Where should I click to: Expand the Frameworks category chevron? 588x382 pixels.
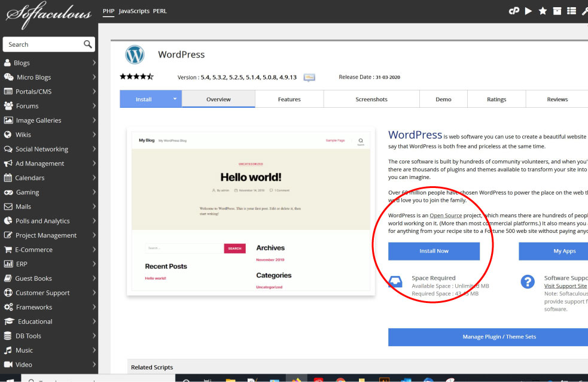tap(94, 307)
